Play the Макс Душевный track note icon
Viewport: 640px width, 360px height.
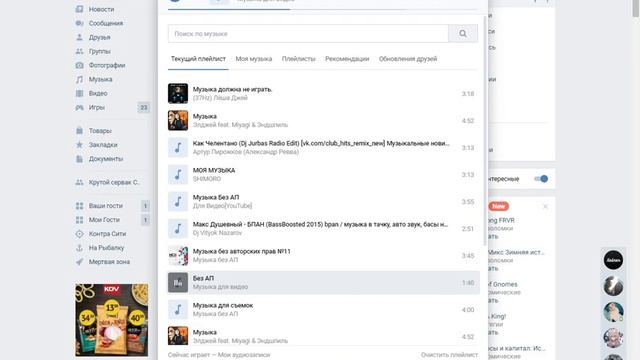click(x=178, y=229)
